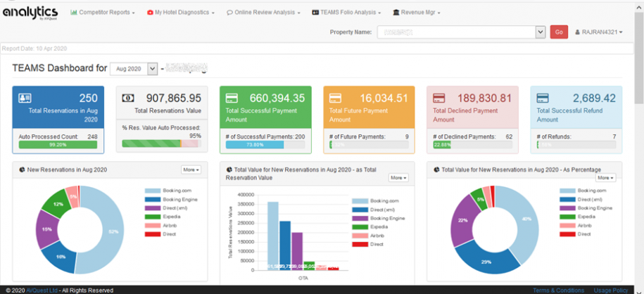Click the card icon on Future Payment tile
The height and width of the screenshot is (294, 644).
click(336, 98)
